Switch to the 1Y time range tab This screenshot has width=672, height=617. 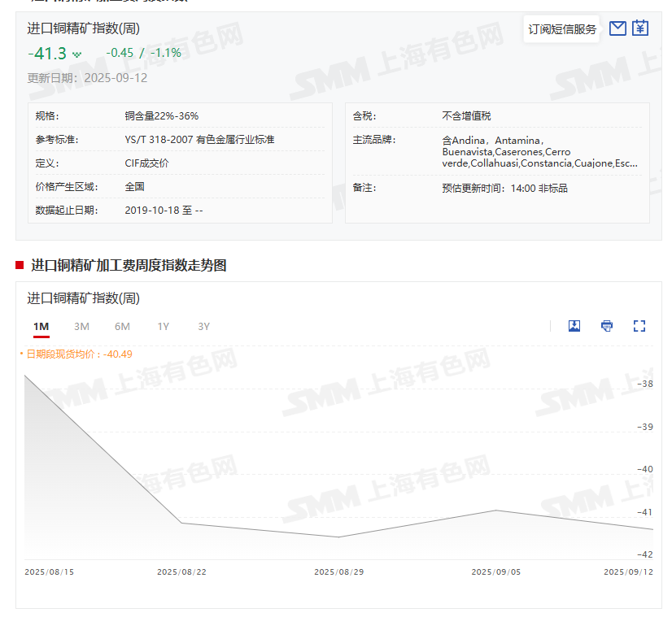pos(163,326)
